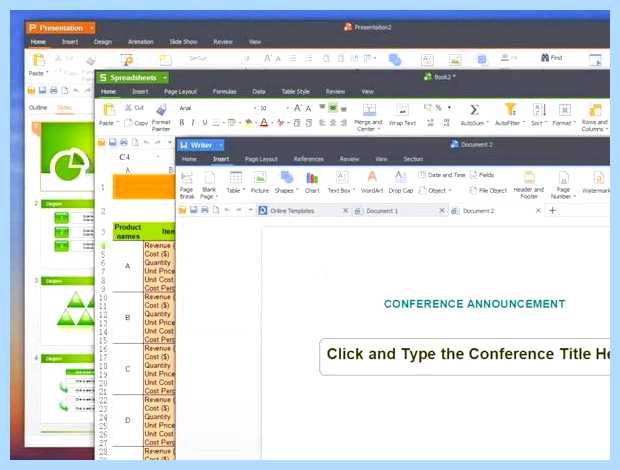The width and height of the screenshot is (620, 470).
Task: Select the first slide thumbnail in Presentation
Action: point(67,157)
